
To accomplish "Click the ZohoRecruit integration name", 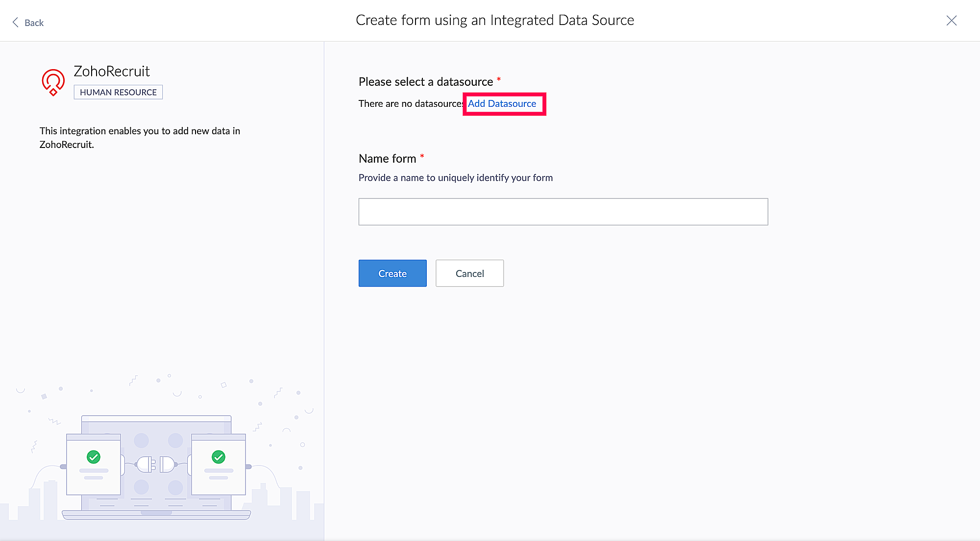I will tap(112, 72).
